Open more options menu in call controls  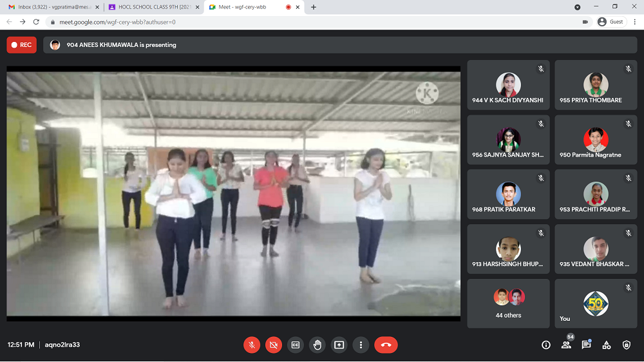coord(361,345)
